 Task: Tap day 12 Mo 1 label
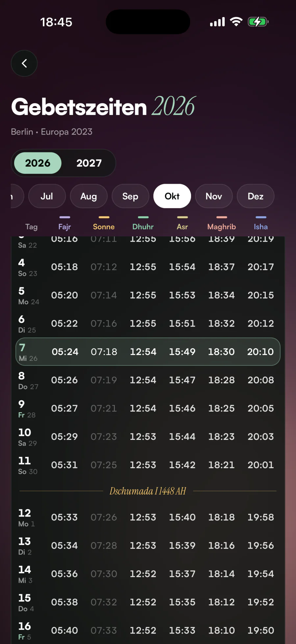click(26, 518)
